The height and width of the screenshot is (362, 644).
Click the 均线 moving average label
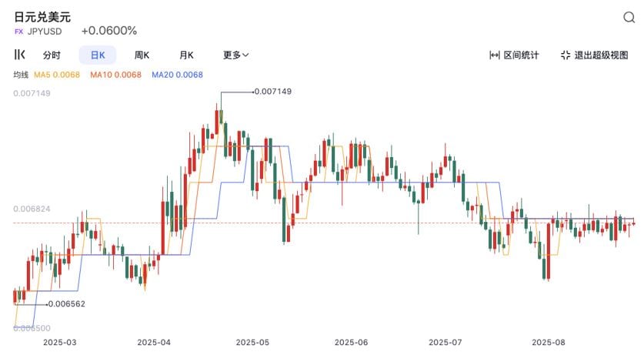[21, 75]
